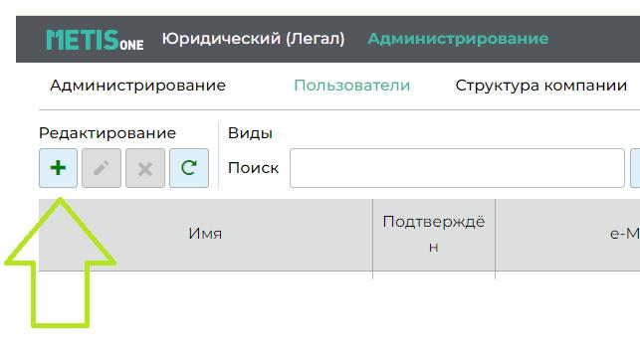Open the Структура компании tab

[x=541, y=86]
